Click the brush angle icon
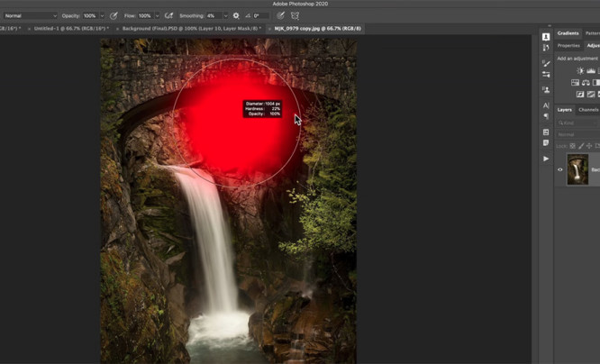Screen dimensions: 600x364 click(x=248, y=15)
